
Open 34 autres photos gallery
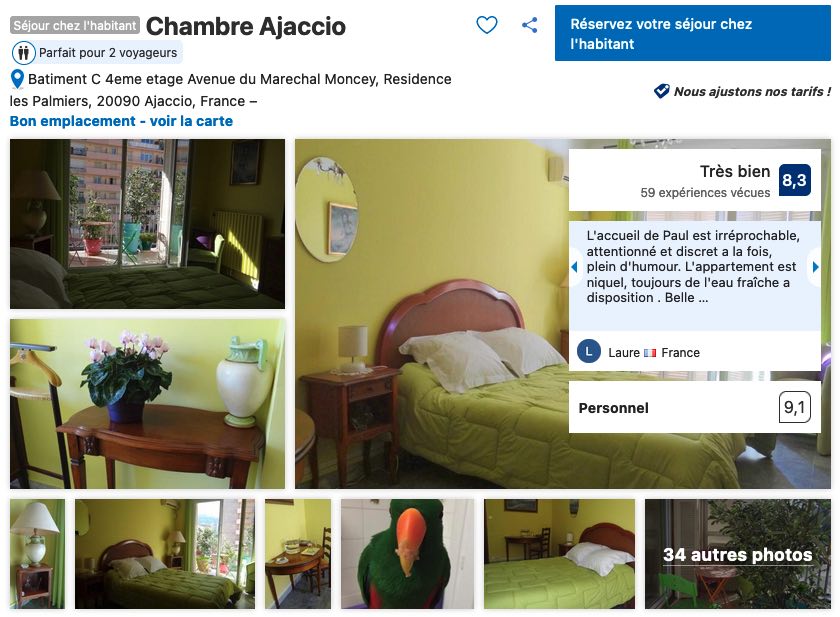[738, 554]
